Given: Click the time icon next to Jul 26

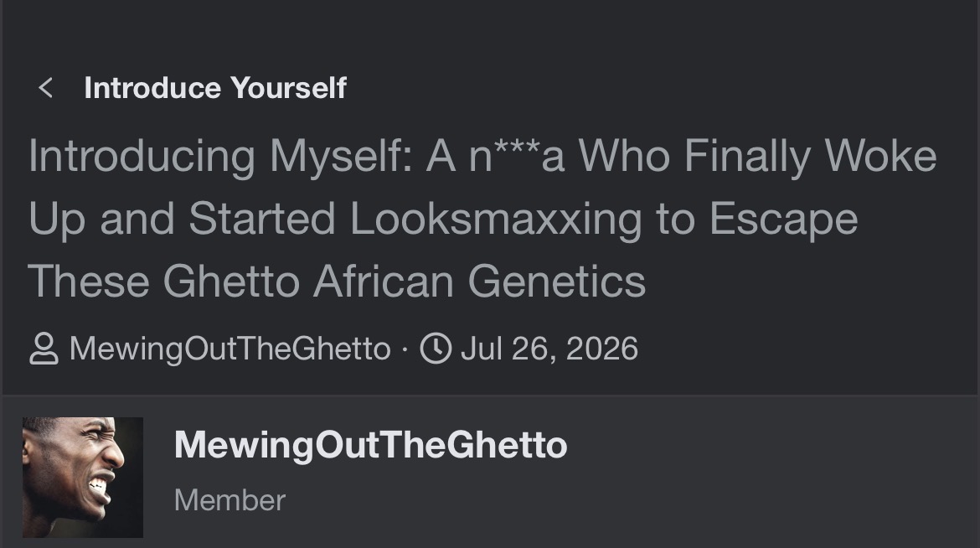Looking at the screenshot, I should [436, 348].
